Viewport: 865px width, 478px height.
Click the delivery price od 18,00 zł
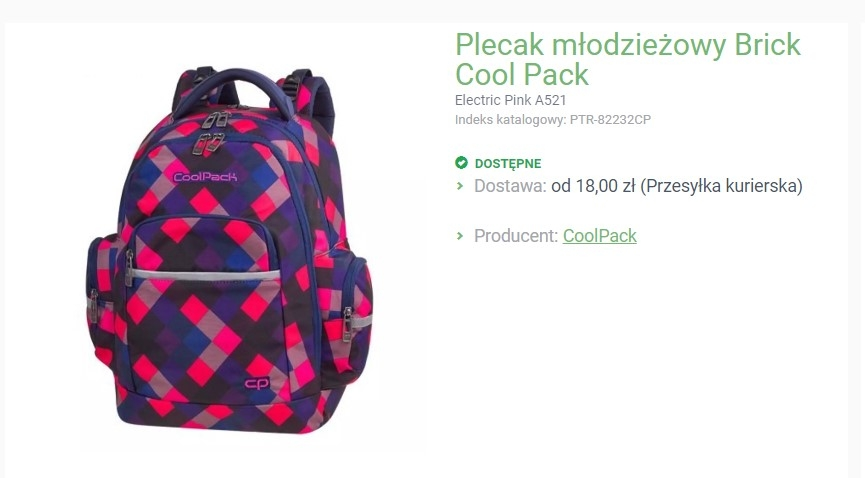coord(593,186)
